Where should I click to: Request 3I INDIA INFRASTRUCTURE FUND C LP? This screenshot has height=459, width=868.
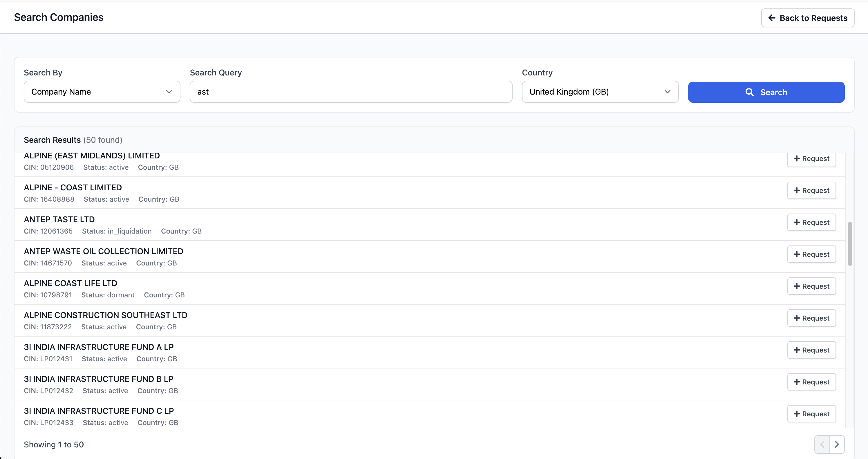tap(811, 414)
